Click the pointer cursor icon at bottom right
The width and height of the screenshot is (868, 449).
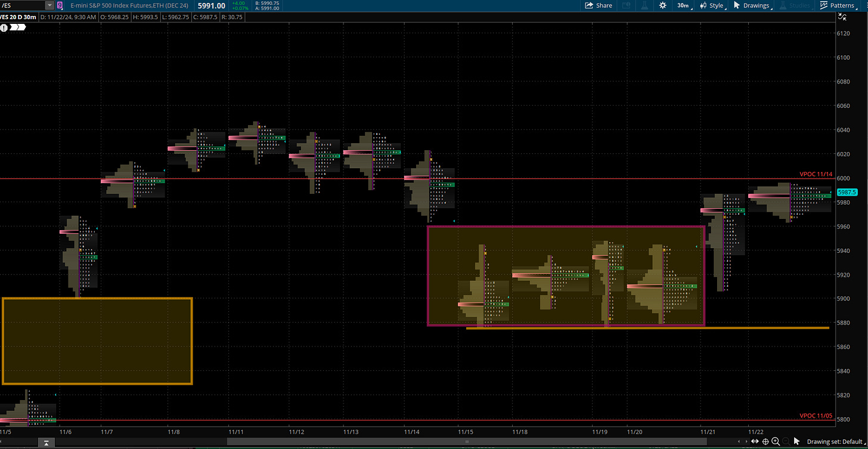point(798,442)
